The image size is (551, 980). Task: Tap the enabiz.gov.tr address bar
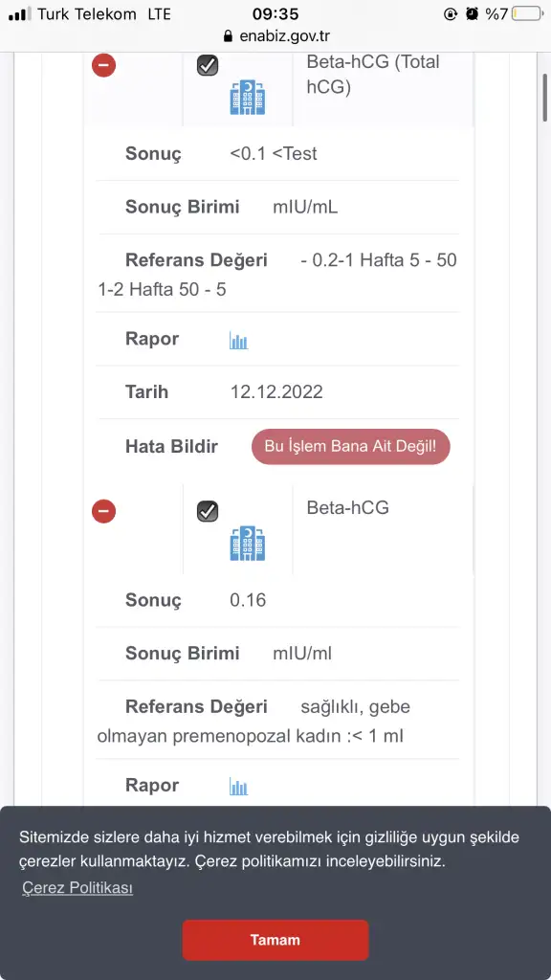(275, 36)
